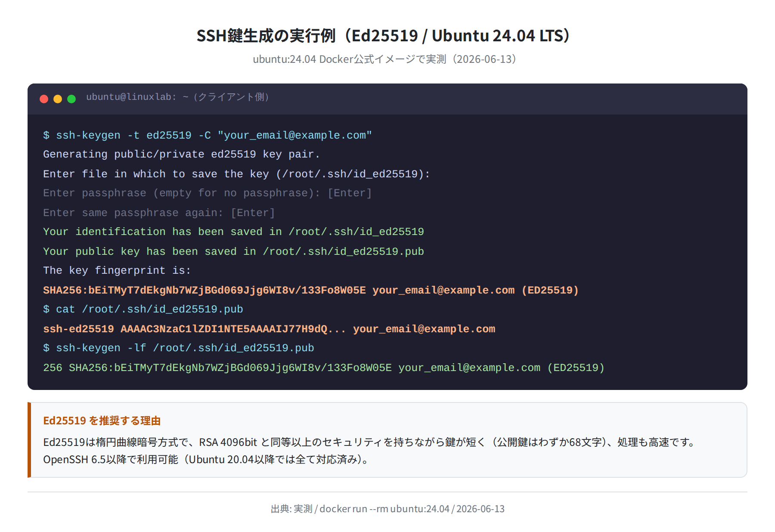Click the green maximize dot in terminal
The height and width of the screenshot is (532, 775).
(71, 99)
